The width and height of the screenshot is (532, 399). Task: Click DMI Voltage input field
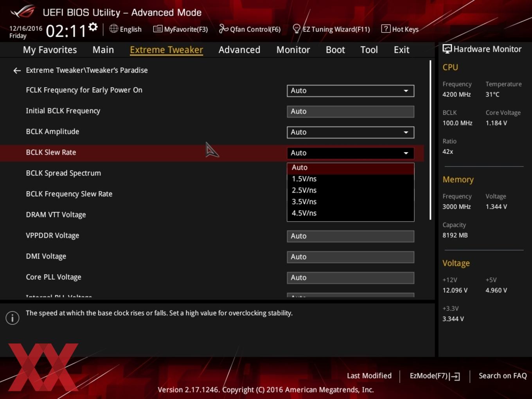tap(350, 257)
